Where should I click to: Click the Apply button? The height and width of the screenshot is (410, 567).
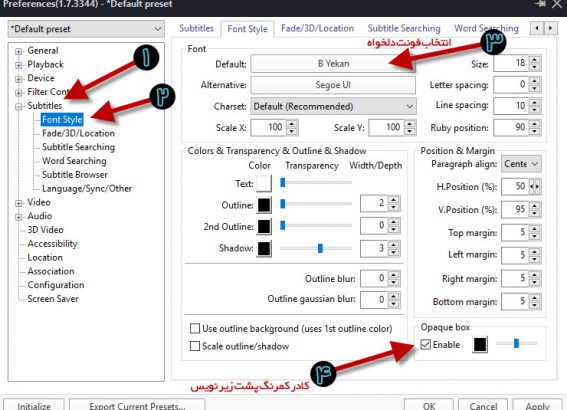click(537, 406)
